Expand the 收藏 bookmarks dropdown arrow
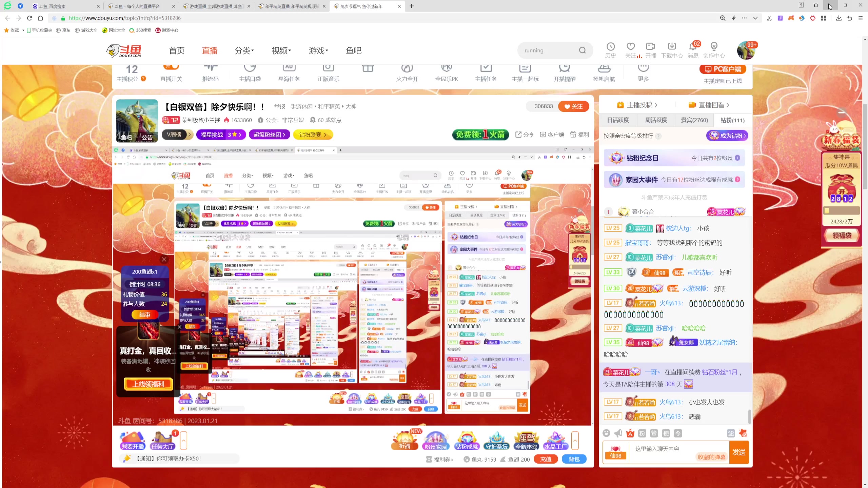This screenshot has width=868, height=488. click(x=23, y=30)
